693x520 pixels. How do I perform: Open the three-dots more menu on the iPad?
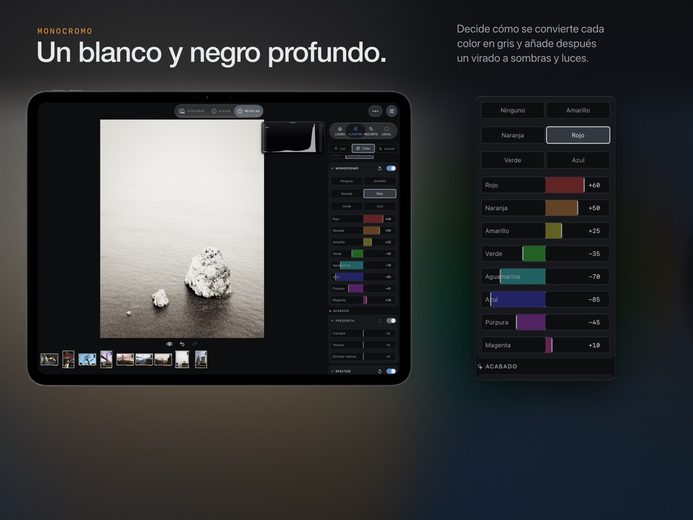click(x=375, y=111)
